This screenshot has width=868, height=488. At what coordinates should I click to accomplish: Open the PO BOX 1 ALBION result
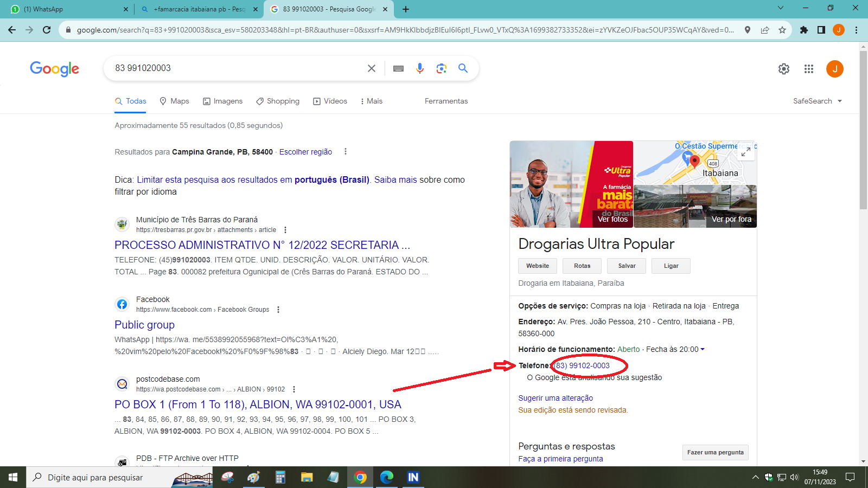pos(258,404)
